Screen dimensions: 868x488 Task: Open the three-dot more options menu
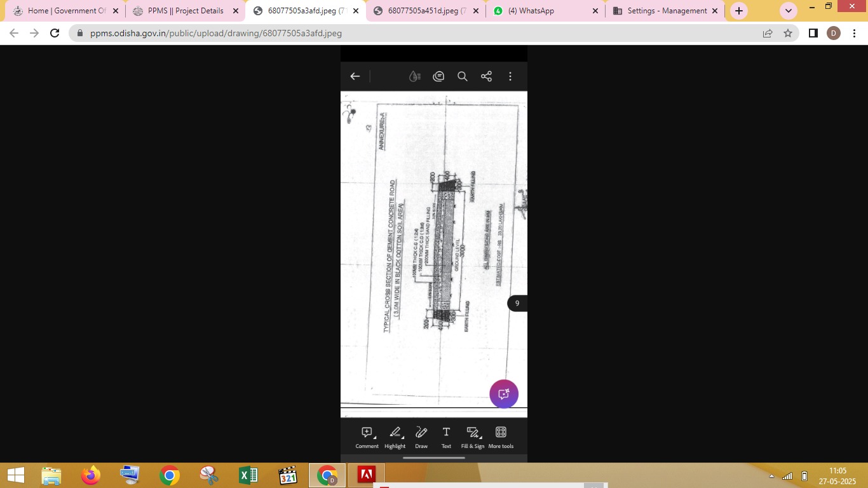coord(510,76)
